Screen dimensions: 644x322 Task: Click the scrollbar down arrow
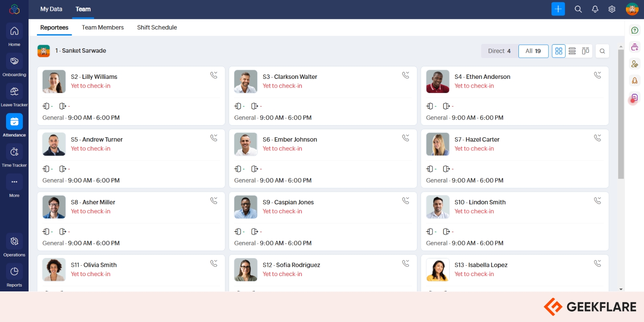tap(621, 289)
